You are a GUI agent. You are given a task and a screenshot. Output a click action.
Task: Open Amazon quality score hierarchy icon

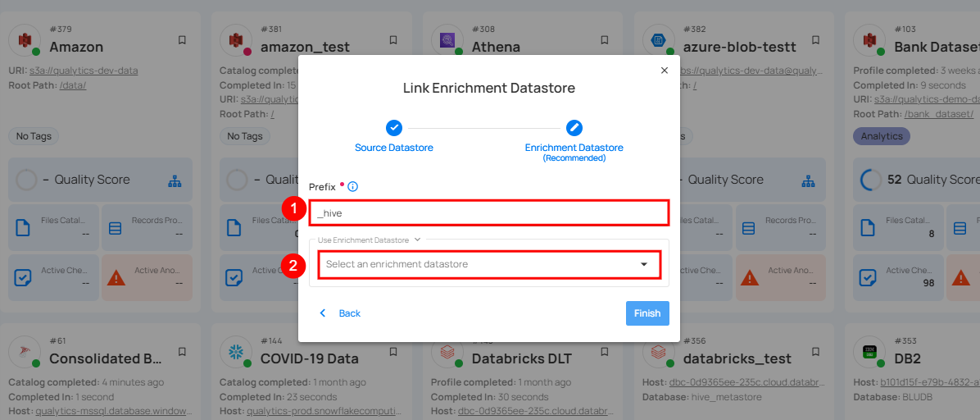click(174, 180)
